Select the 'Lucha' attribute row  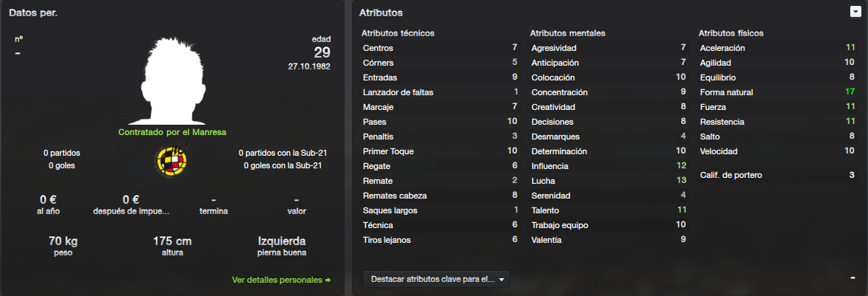point(608,181)
